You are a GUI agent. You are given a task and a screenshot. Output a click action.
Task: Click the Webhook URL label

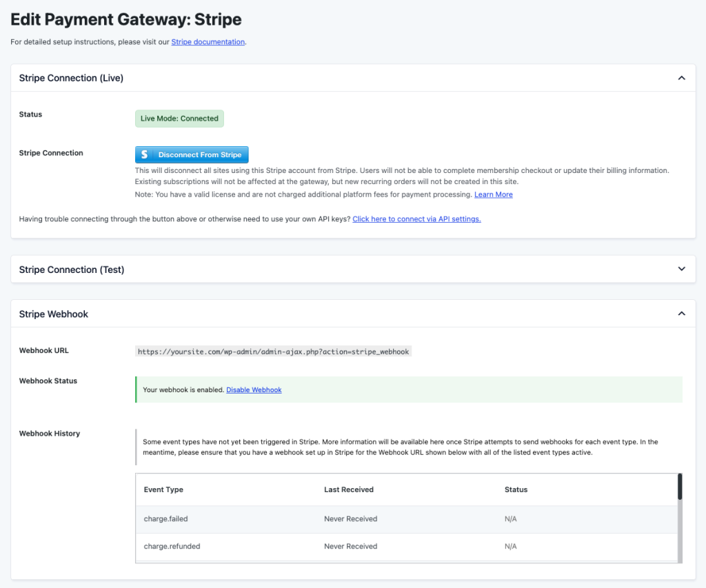point(43,350)
